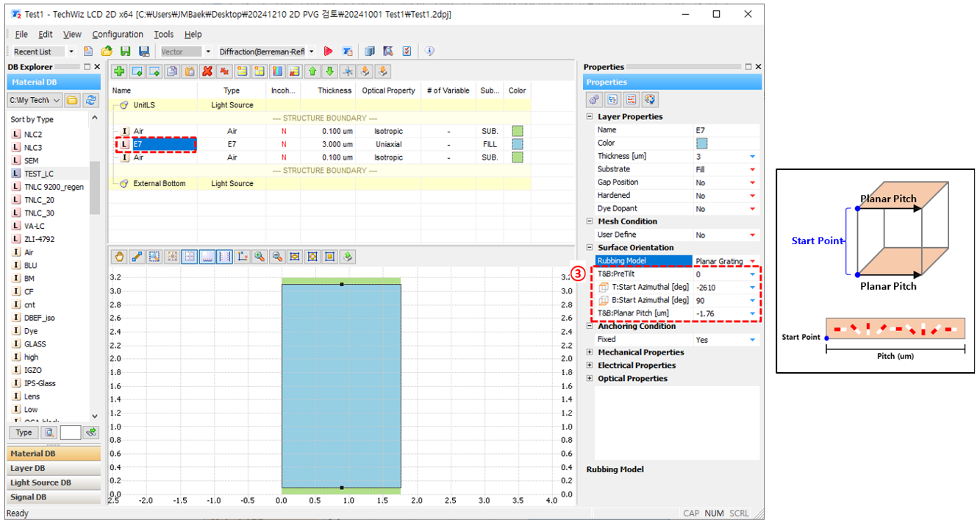The height and width of the screenshot is (523, 980).
Task: Open the Substrate Fill dropdown
Action: pos(752,170)
